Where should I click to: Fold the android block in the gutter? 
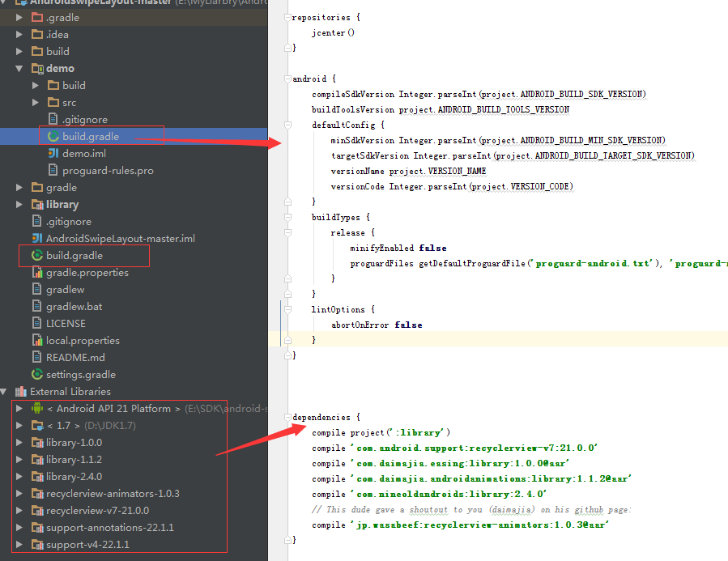(x=287, y=79)
